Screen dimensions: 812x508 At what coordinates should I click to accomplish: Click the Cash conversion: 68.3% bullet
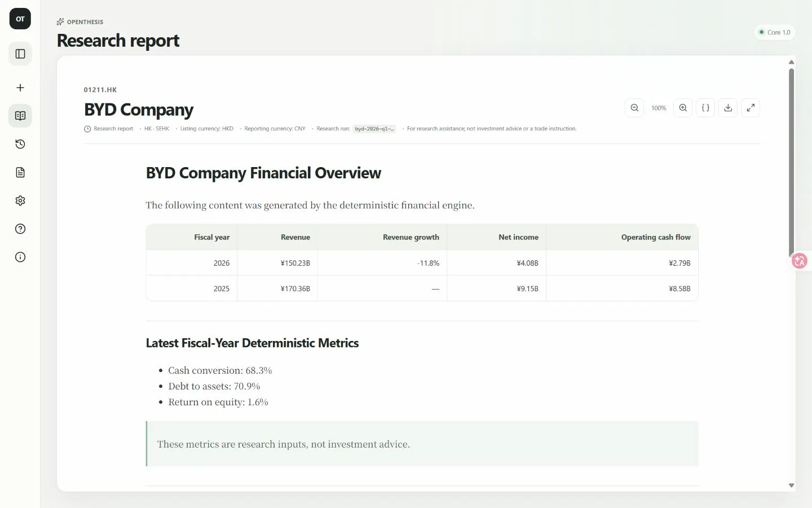220,370
